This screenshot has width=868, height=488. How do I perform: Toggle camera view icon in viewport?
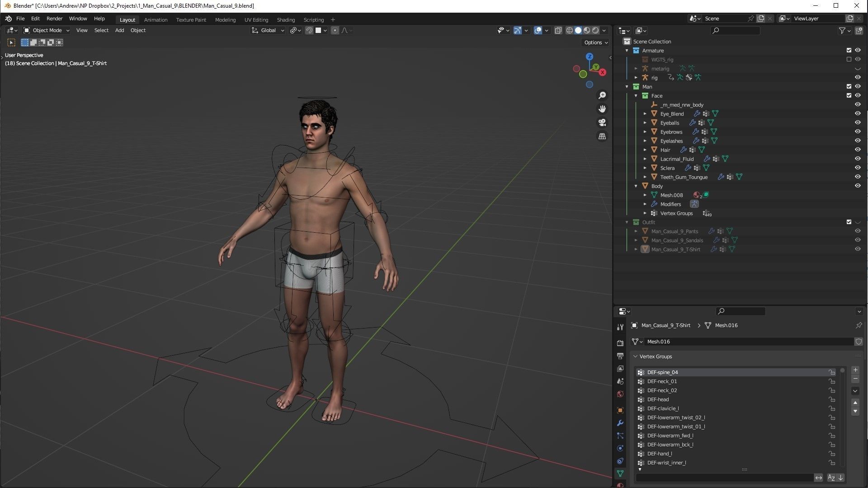click(602, 122)
